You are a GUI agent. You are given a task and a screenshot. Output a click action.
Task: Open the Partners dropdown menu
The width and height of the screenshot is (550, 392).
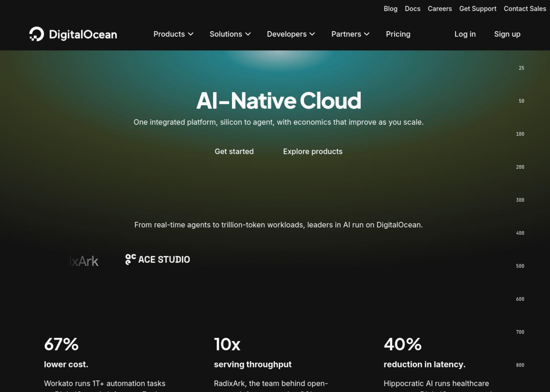[350, 34]
